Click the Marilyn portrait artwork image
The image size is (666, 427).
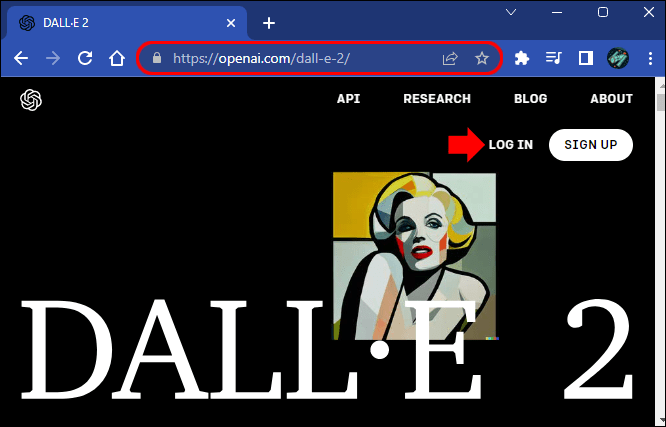[x=415, y=256]
